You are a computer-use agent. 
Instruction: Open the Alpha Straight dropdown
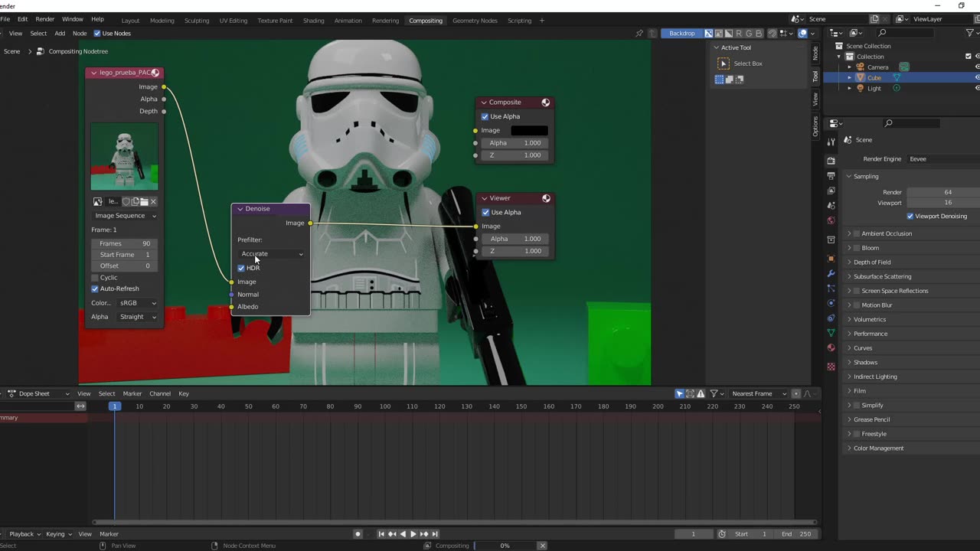click(x=138, y=317)
